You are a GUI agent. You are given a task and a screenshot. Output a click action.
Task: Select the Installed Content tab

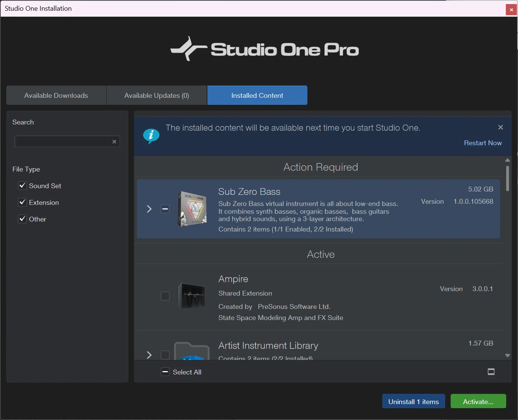(x=257, y=96)
